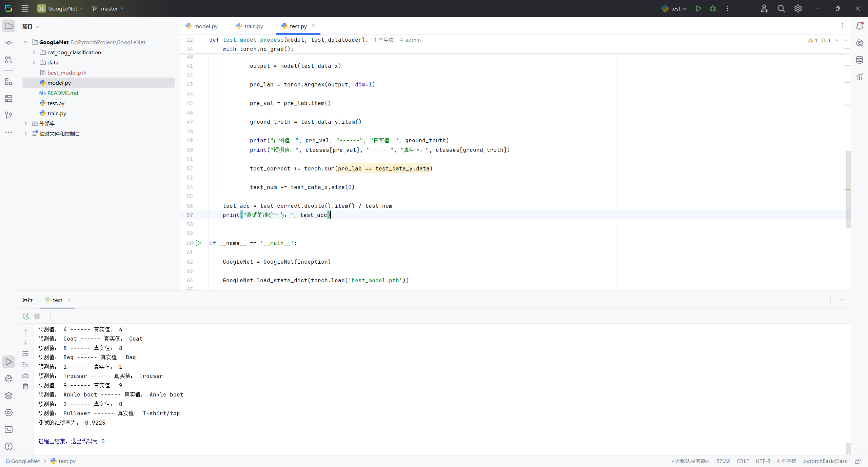Viewport: 868px width, 467px height.
Task: Open the Database tool window
Action: click(860, 60)
